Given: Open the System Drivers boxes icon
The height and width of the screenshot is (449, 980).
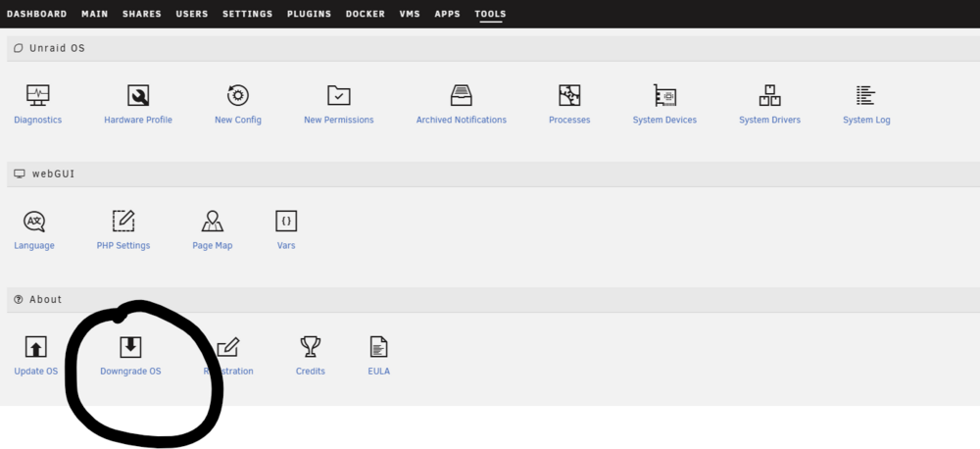Looking at the screenshot, I should 770,95.
